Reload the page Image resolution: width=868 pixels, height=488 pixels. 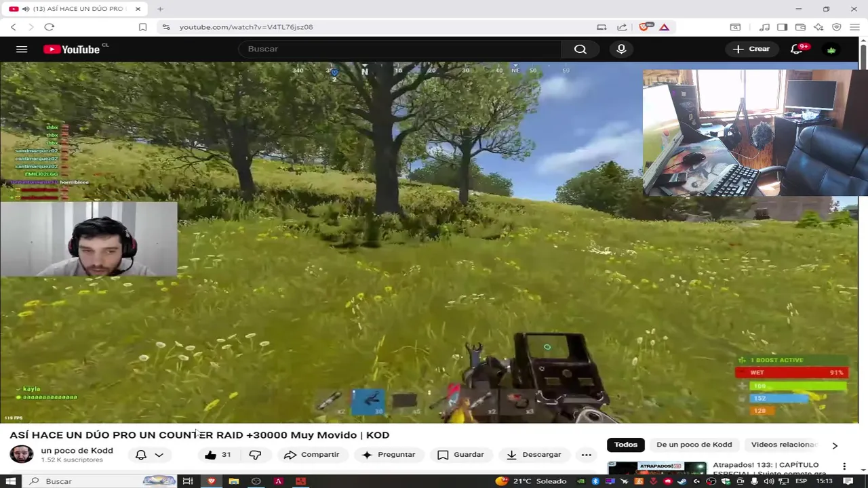(x=49, y=27)
